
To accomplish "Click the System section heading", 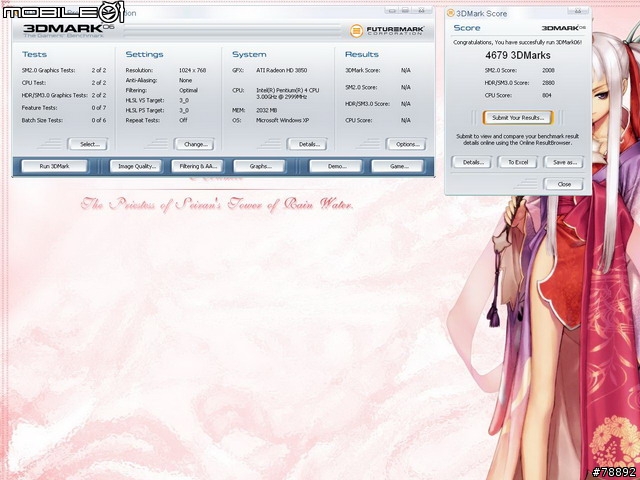I will tap(249, 54).
